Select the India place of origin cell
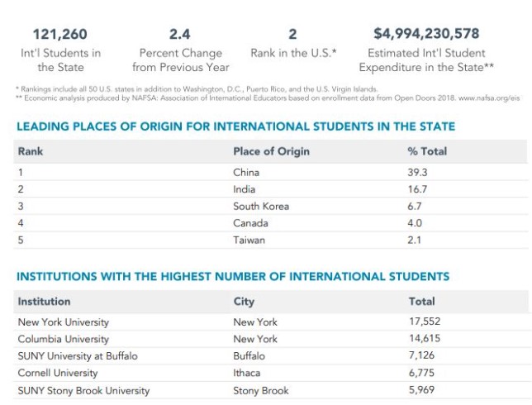Viewport: 532px width, 405px height. pyautogui.click(x=245, y=189)
